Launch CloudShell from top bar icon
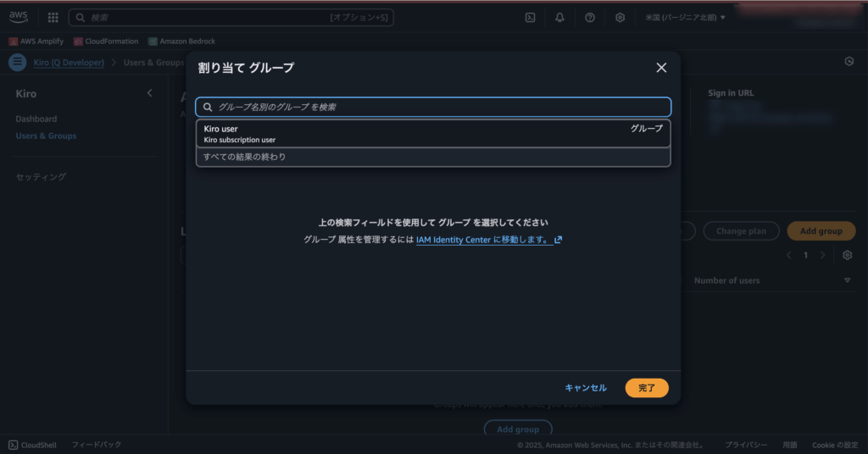 click(530, 17)
